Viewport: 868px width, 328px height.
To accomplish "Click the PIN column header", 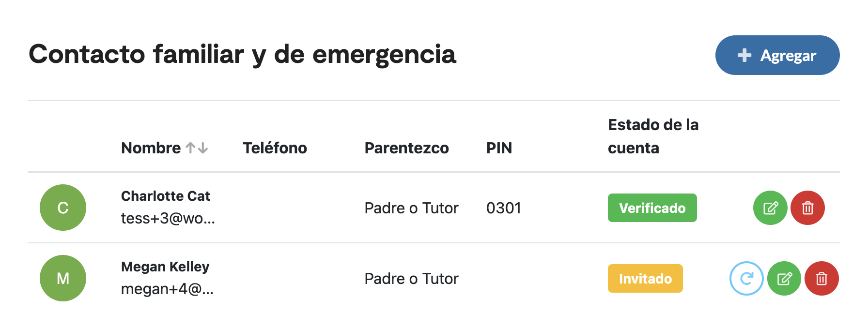I will [x=499, y=148].
